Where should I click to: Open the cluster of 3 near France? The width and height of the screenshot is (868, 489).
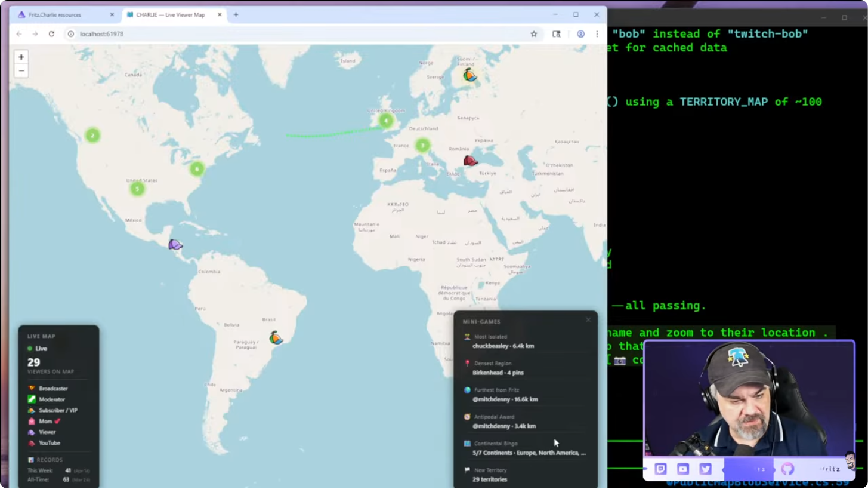click(422, 145)
